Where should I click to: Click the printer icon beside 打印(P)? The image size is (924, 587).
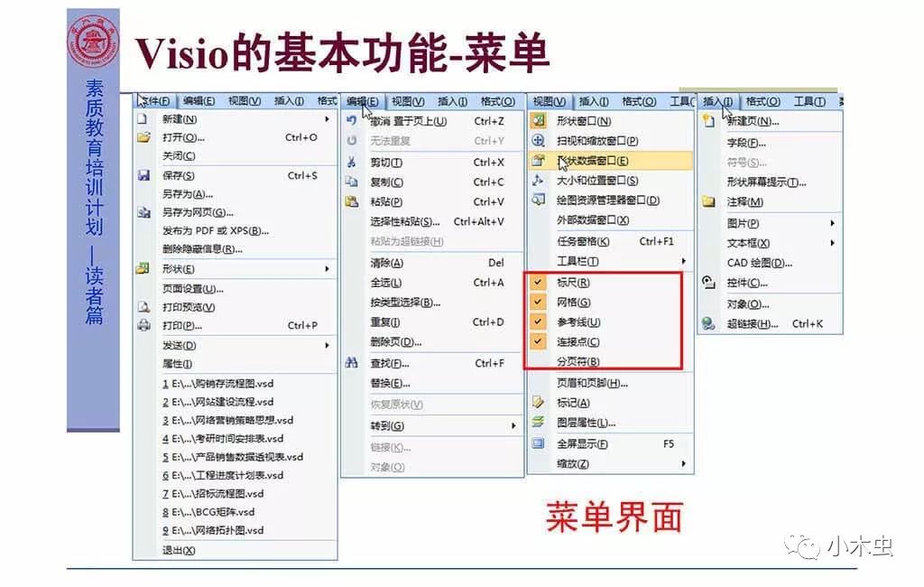coord(143,325)
